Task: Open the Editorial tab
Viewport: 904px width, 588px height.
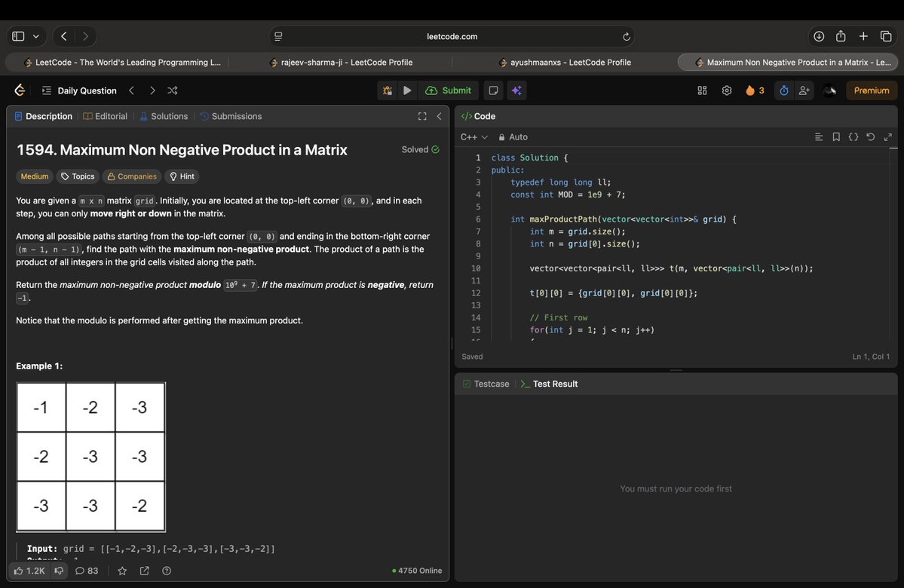Action: coord(106,116)
